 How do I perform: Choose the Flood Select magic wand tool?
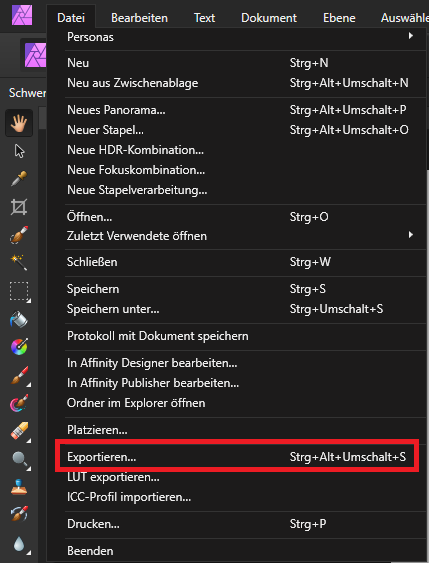[x=19, y=262]
